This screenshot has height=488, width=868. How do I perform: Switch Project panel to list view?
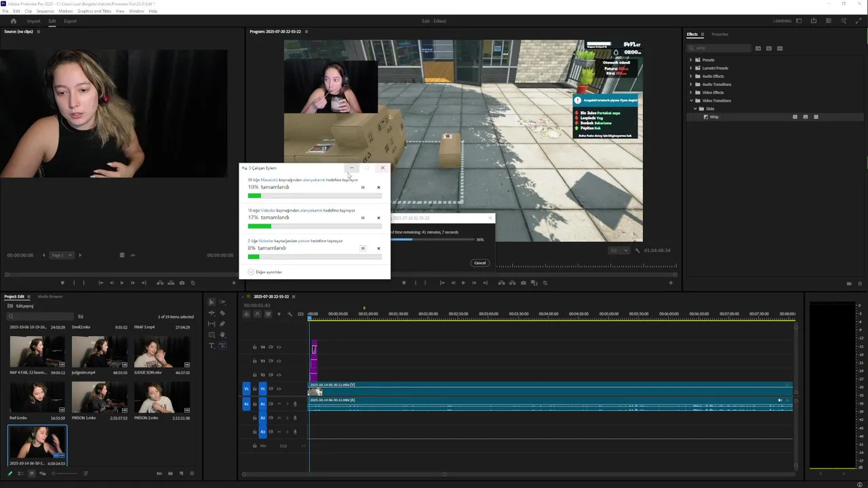click(20, 473)
